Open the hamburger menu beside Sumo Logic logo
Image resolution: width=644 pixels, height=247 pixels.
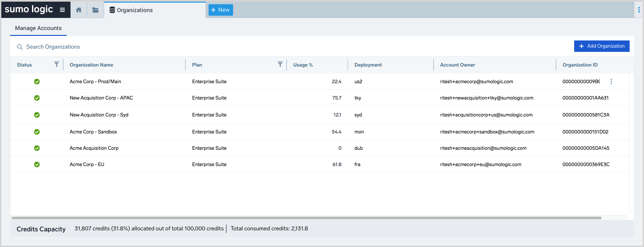(x=62, y=10)
